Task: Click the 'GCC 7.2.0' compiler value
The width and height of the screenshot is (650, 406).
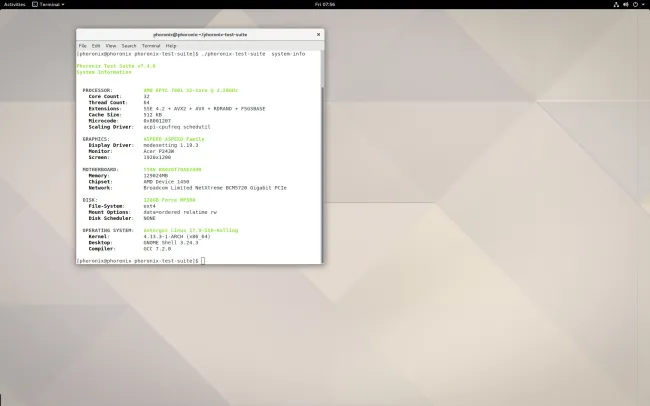Action: coord(157,249)
